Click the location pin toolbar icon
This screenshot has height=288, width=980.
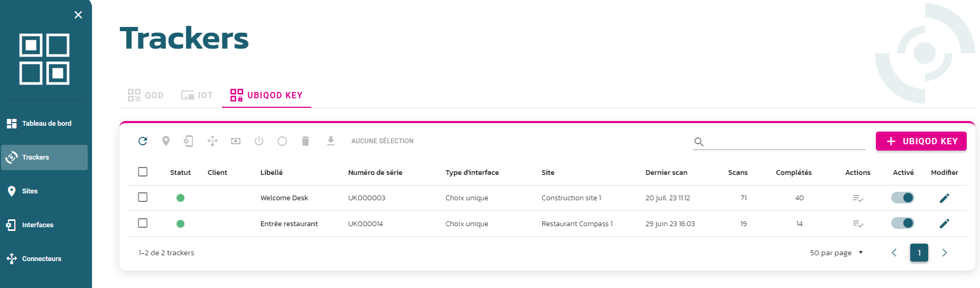(166, 141)
